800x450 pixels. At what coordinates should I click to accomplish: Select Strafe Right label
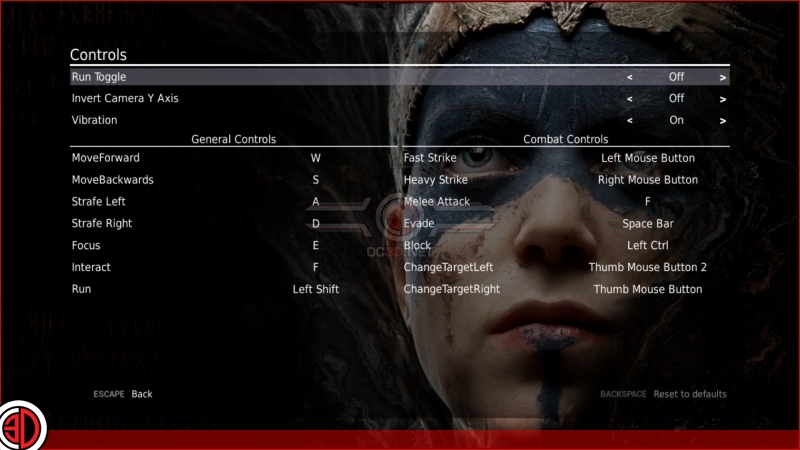pyautogui.click(x=102, y=224)
